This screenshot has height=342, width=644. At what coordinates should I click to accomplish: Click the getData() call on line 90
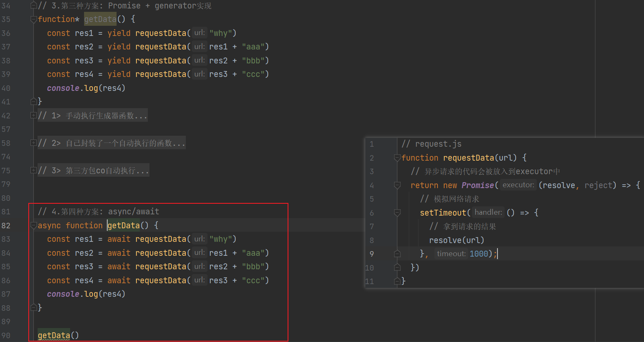point(58,335)
